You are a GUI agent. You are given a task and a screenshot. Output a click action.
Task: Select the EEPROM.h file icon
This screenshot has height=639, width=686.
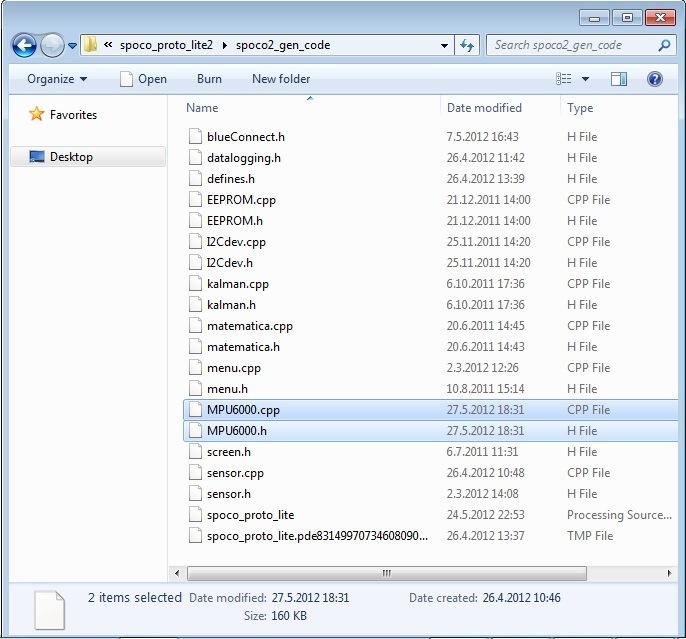tap(195, 220)
